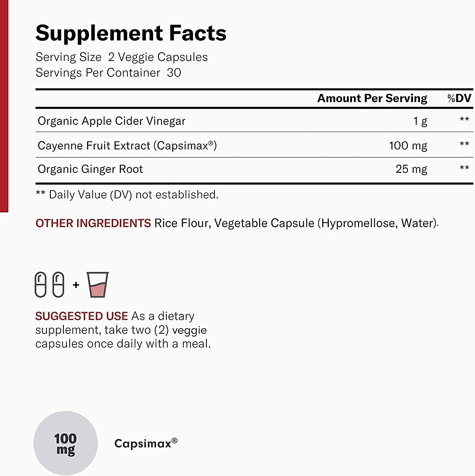
Task: Click the SUGGESTED USE red label
Action: coord(81,316)
